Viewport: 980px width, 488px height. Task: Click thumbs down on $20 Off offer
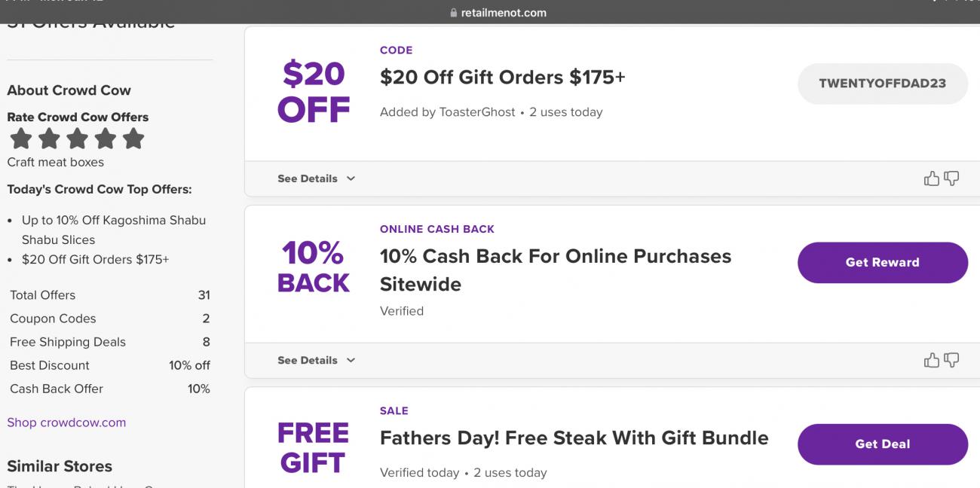(951, 178)
